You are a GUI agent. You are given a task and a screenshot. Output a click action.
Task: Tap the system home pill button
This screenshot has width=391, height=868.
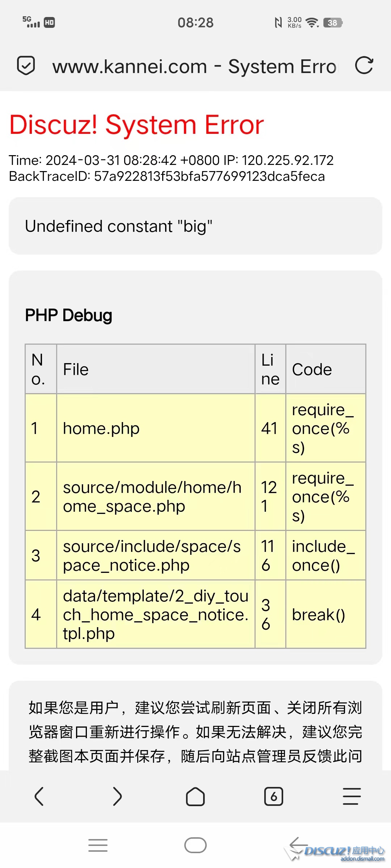point(195,845)
